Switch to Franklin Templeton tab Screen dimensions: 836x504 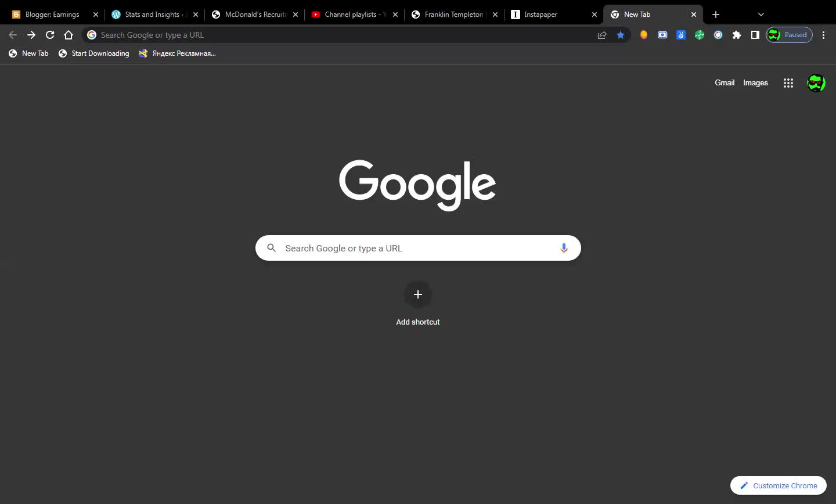click(455, 15)
